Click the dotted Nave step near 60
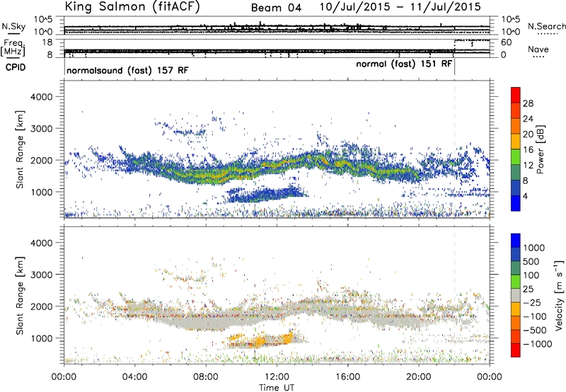This screenshot has height=392, width=566. [472, 40]
